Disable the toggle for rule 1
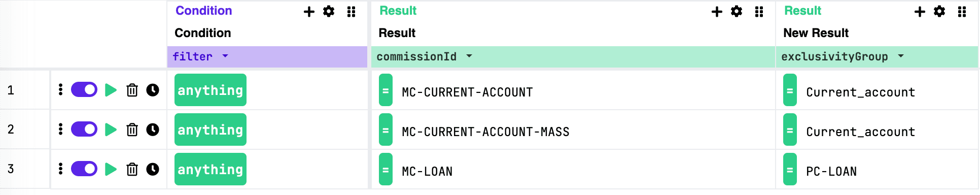The height and width of the screenshot is (195, 980). point(84,90)
